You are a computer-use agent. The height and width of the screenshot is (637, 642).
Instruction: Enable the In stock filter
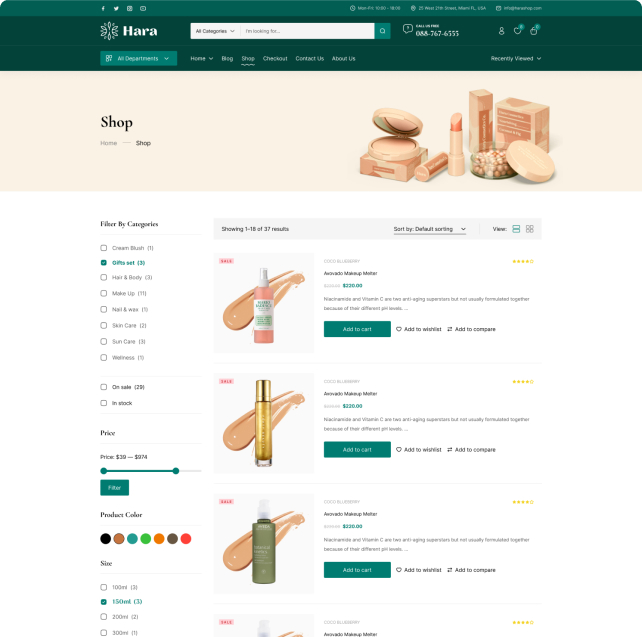click(104, 403)
